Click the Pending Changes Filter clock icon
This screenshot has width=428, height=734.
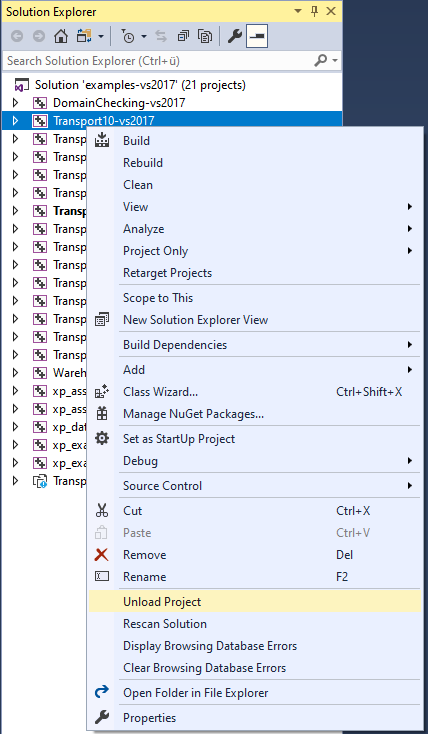[x=128, y=37]
